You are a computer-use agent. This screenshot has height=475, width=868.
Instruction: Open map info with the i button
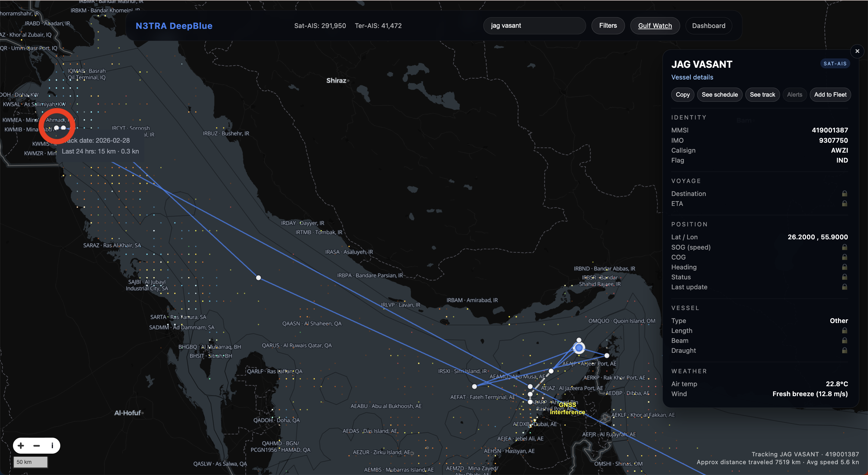(x=52, y=446)
